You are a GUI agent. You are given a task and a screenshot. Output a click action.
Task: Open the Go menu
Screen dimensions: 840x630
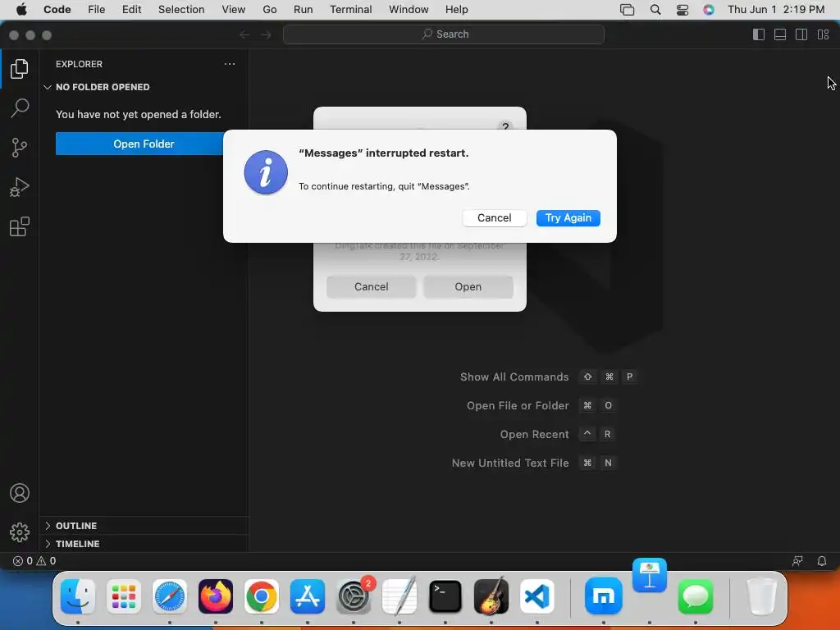269,10
